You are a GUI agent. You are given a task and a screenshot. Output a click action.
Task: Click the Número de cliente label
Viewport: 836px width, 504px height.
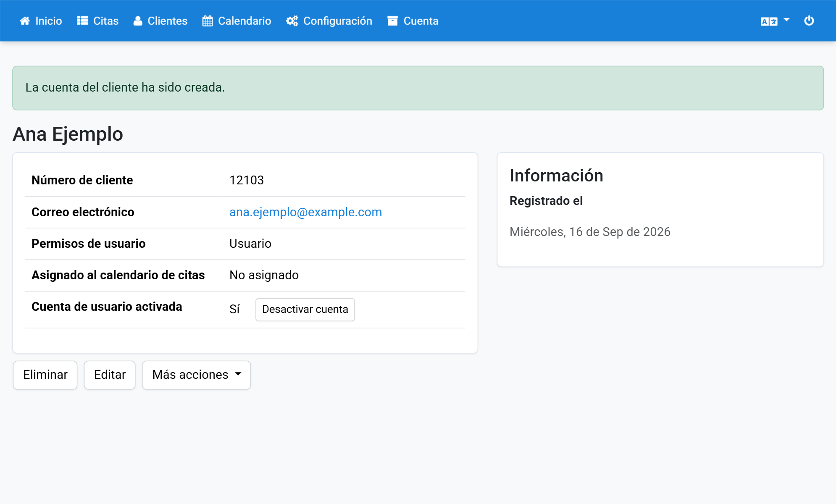point(82,180)
